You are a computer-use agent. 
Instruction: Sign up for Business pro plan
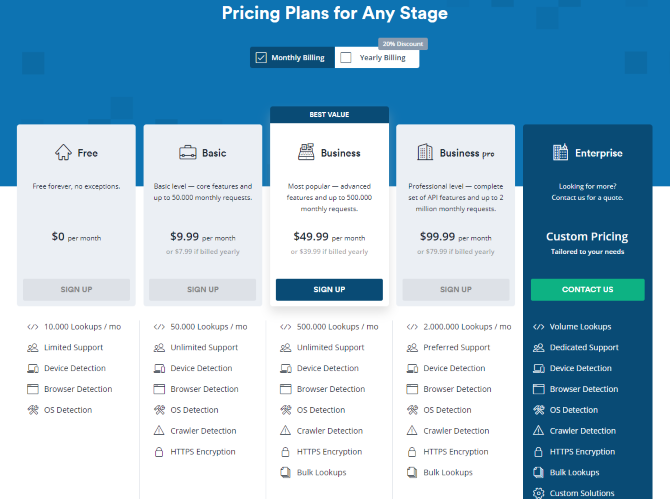pyautogui.click(x=455, y=289)
